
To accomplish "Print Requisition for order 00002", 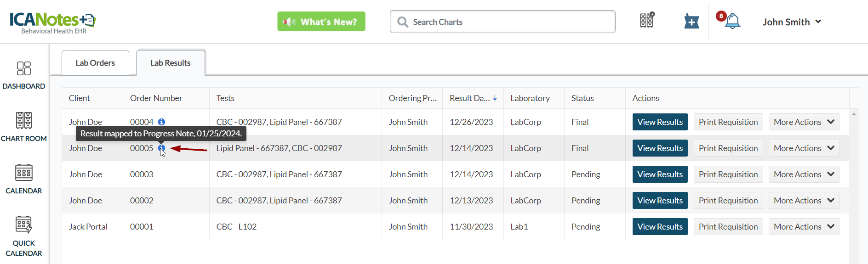I will coord(728,201).
